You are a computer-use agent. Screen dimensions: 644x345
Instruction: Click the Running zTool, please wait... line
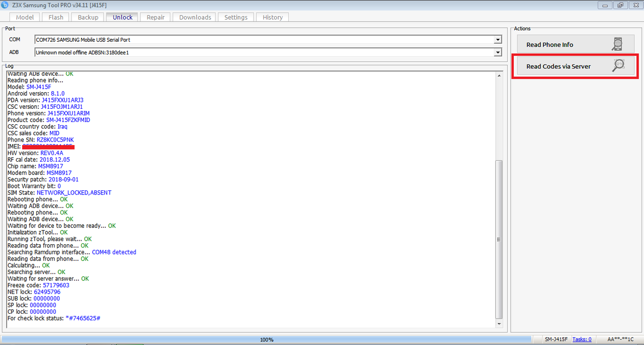tap(50, 239)
